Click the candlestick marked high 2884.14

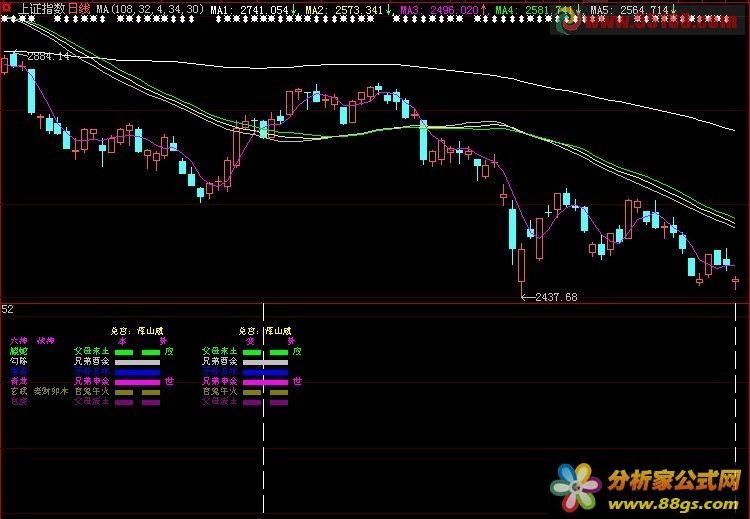pos(13,59)
